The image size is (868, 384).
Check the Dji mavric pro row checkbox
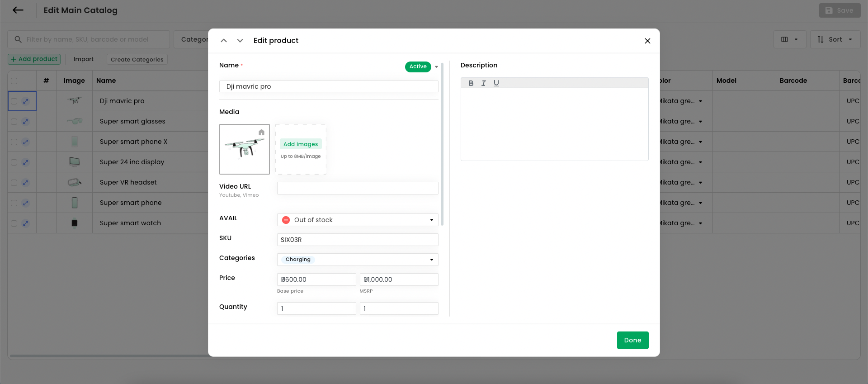tap(14, 101)
